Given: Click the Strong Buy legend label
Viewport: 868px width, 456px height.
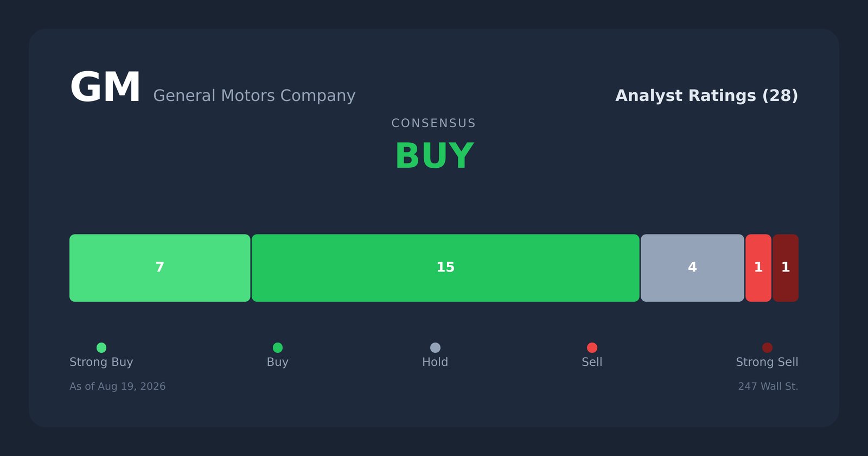Looking at the screenshot, I should pos(101,362).
